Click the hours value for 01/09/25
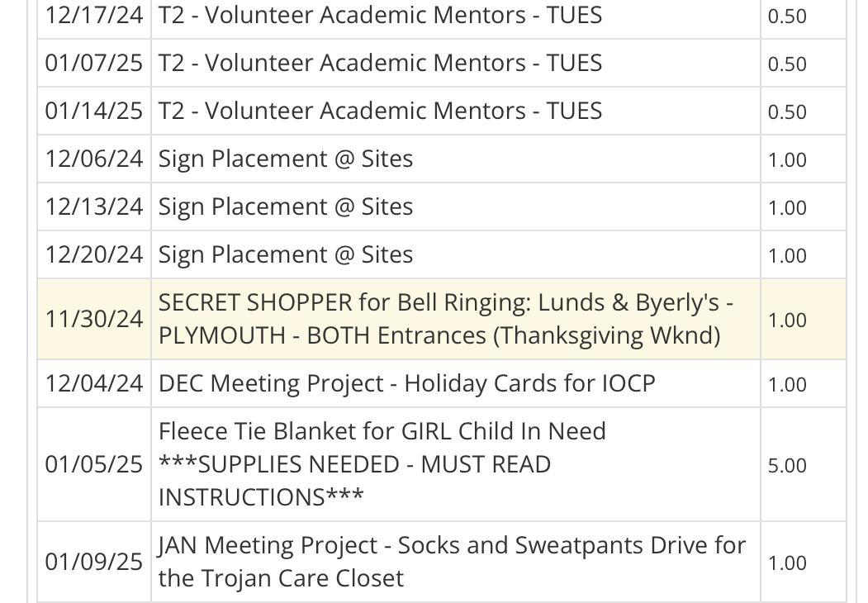 tap(787, 563)
